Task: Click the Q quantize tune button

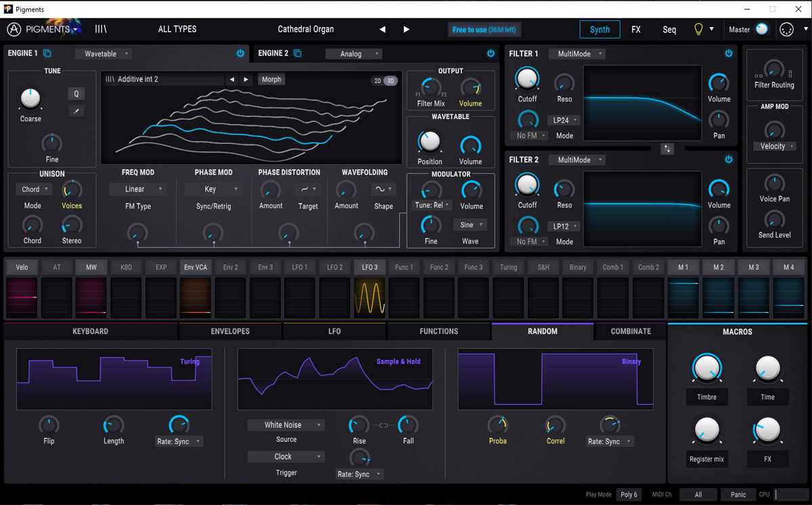Action: click(x=76, y=94)
